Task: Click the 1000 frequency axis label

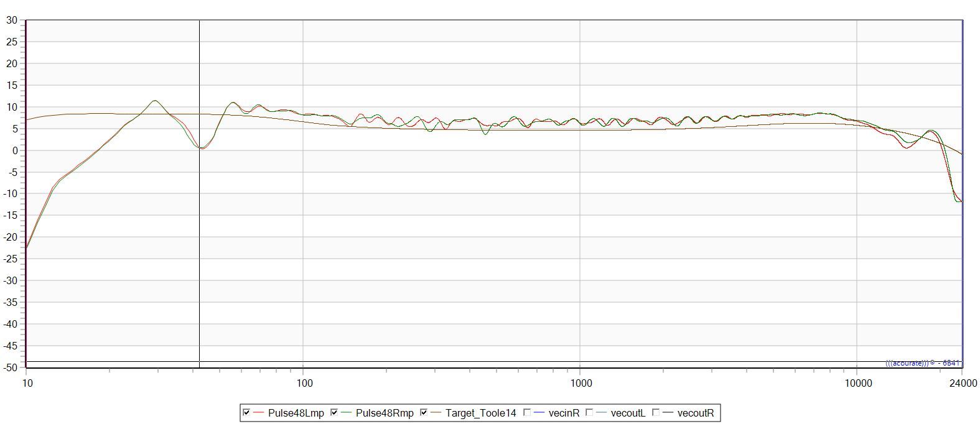Action: tap(581, 383)
